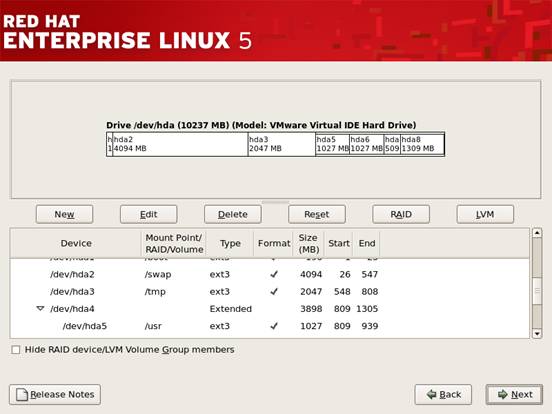The image size is (552, 414).
Task: Click the 4094 size value
Action: coord(311,274)
